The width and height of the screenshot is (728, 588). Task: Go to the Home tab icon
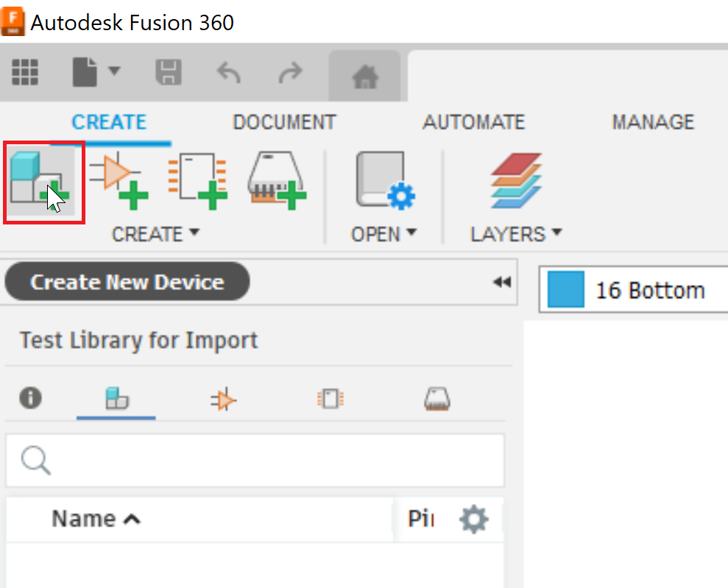click(364, 76)
